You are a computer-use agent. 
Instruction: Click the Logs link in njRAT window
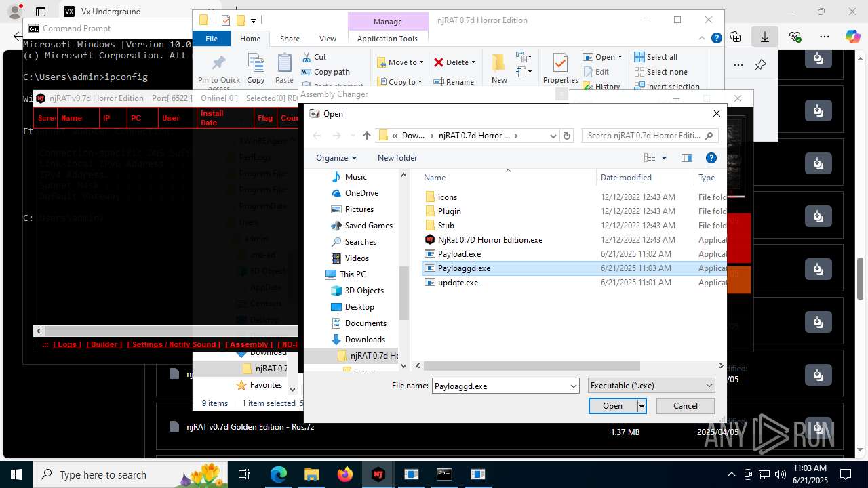pyautogui.click(x=66, y=344)
